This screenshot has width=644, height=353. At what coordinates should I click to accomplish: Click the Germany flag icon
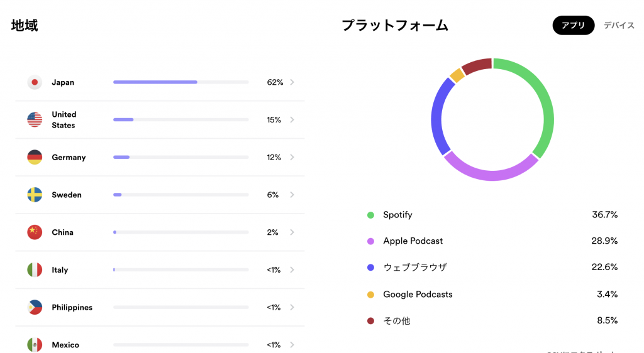coord(35,157)
